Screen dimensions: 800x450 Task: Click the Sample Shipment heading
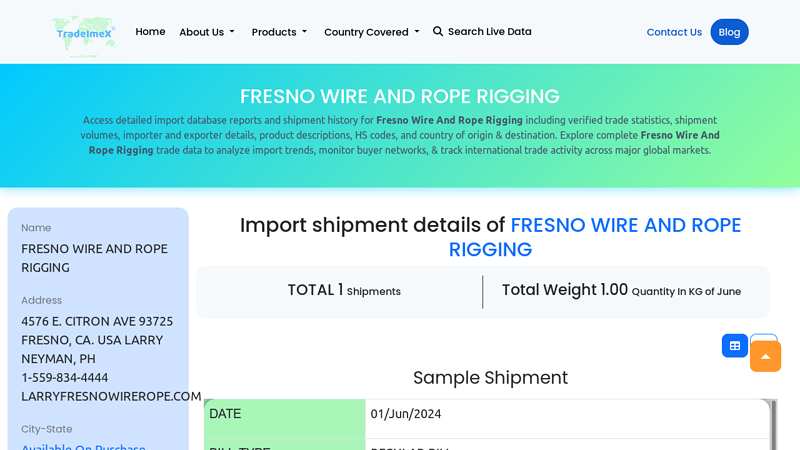[x=490, y=378]
